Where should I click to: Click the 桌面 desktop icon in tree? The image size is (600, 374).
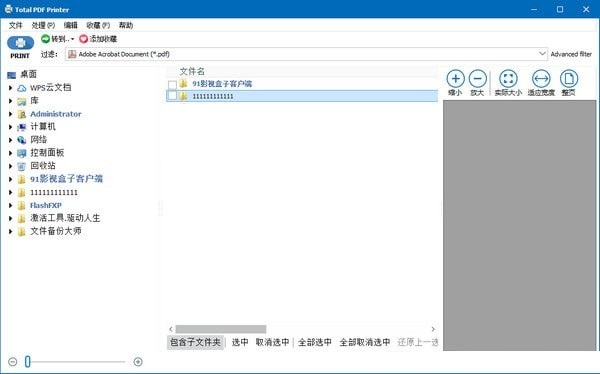coord(11,75)
